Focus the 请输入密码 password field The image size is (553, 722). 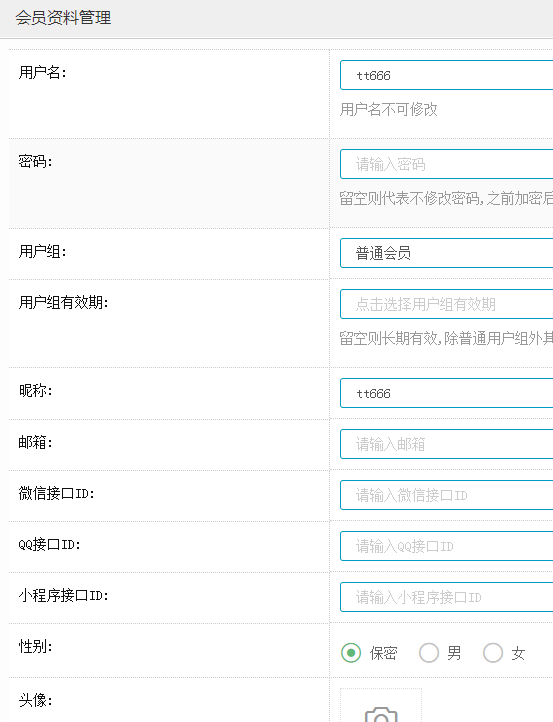tap(446, 164)
